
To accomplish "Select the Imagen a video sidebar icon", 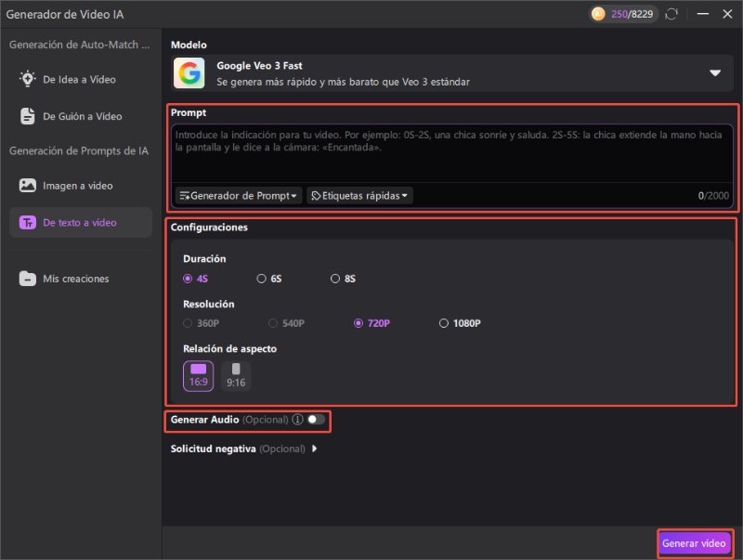I will coord(27,185).
